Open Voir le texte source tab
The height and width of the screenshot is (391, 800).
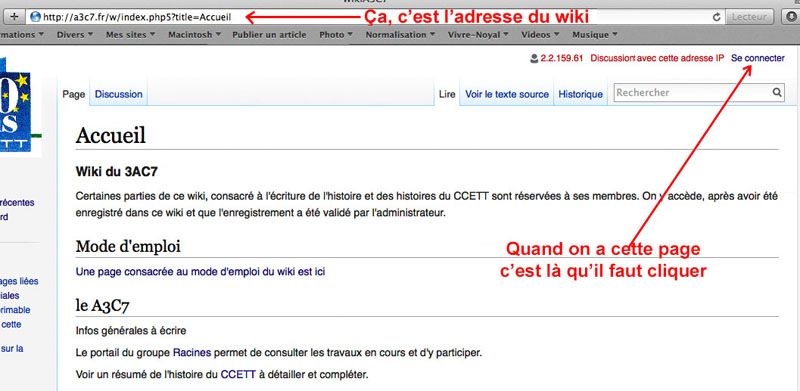[507, 94]
